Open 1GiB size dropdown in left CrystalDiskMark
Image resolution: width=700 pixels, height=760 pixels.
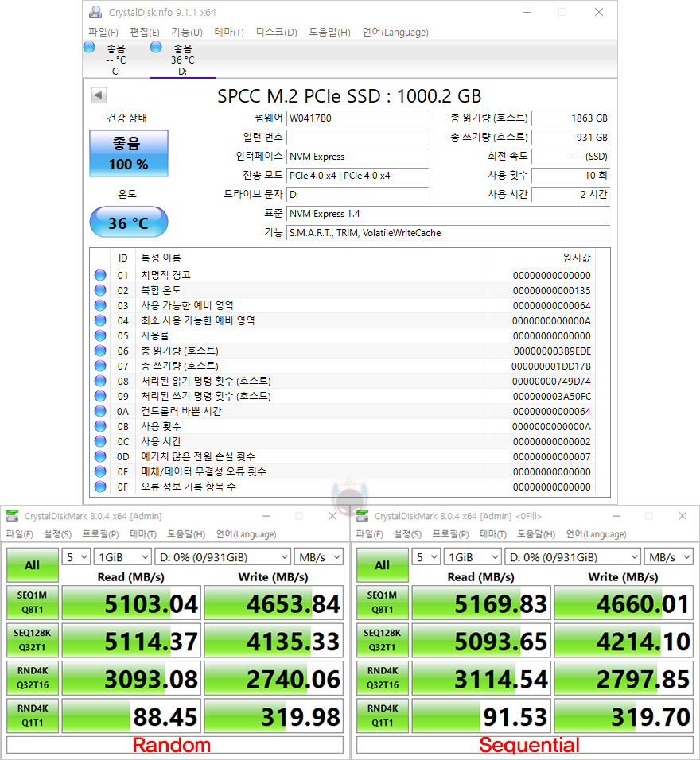click(122, 557)
